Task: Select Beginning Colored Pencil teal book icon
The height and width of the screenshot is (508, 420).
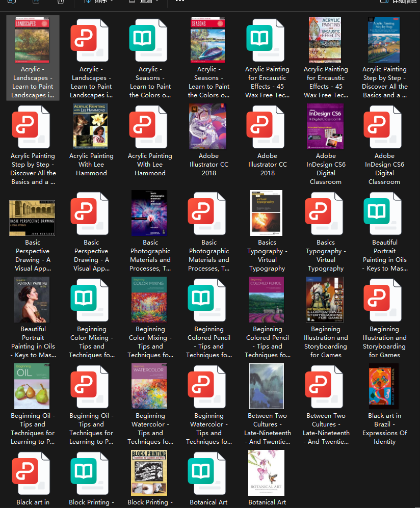Action: (x=207, y=300)
